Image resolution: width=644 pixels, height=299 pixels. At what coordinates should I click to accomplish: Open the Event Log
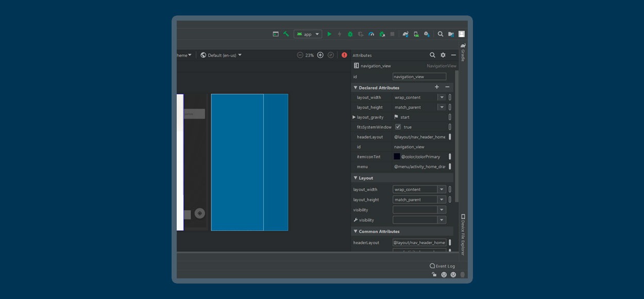pyautogui.click(x=443, y=266)
